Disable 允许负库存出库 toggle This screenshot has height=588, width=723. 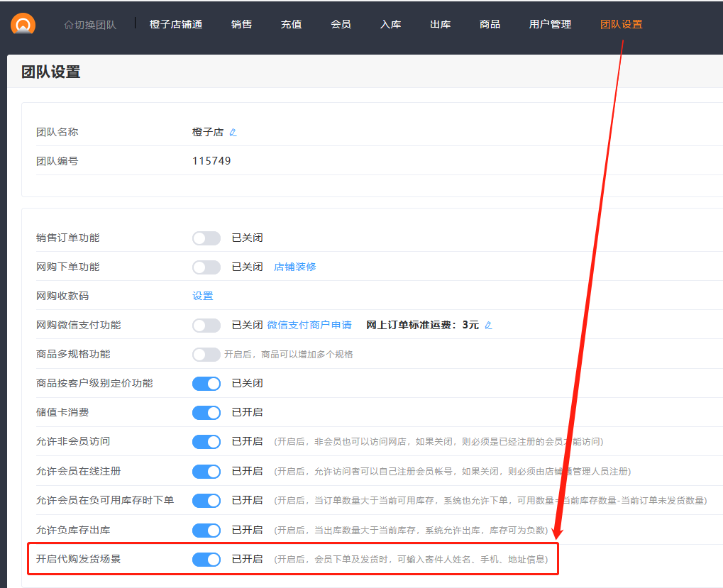pyautogui.click(x=206, y=530)
